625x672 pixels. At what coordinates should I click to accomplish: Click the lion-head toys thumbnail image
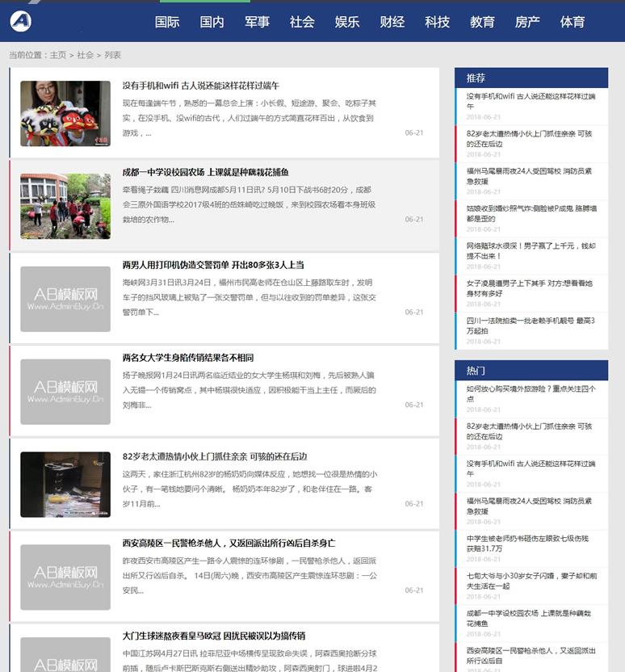point(65,114)
